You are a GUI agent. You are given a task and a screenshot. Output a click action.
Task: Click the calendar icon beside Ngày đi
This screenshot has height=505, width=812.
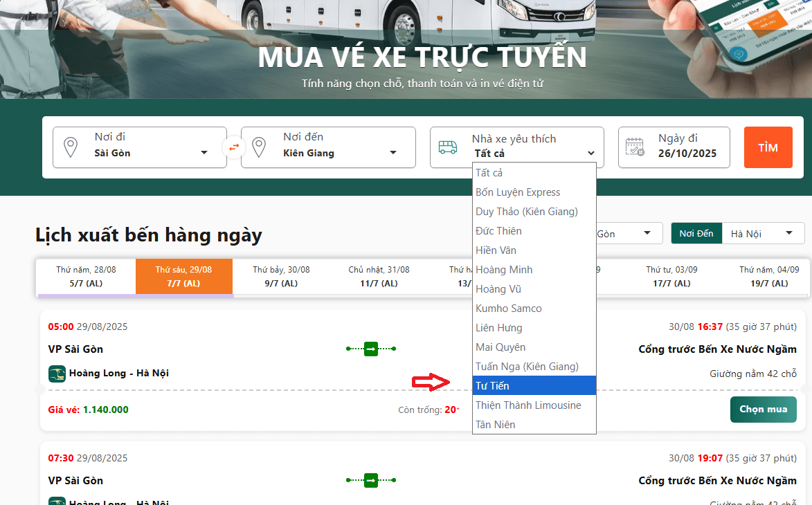pyautogui.click(x=635, y=147)
